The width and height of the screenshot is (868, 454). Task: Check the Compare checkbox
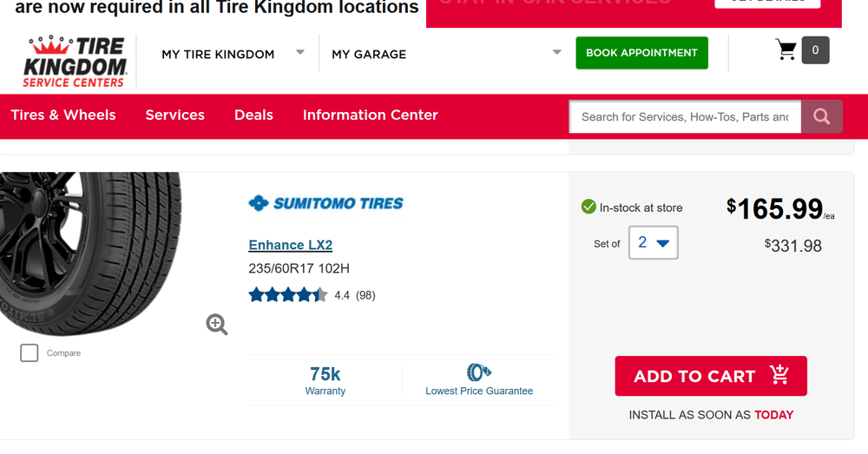coord(30,353)
